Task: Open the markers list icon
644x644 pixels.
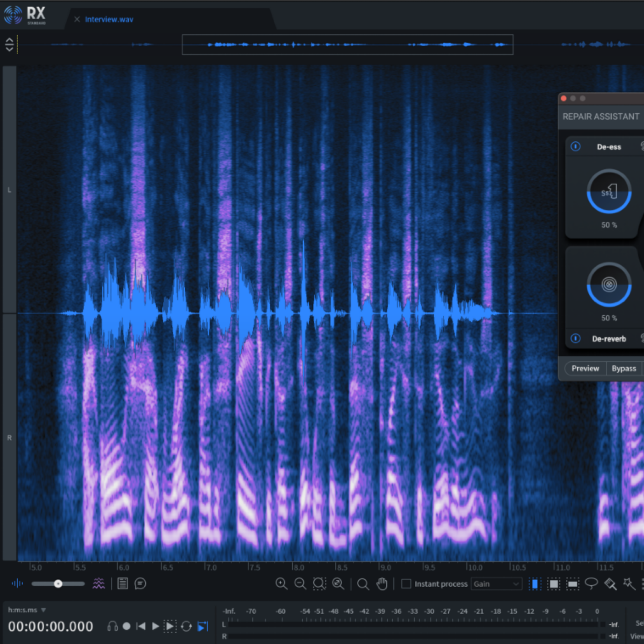Action: click(x=122, y=584)
